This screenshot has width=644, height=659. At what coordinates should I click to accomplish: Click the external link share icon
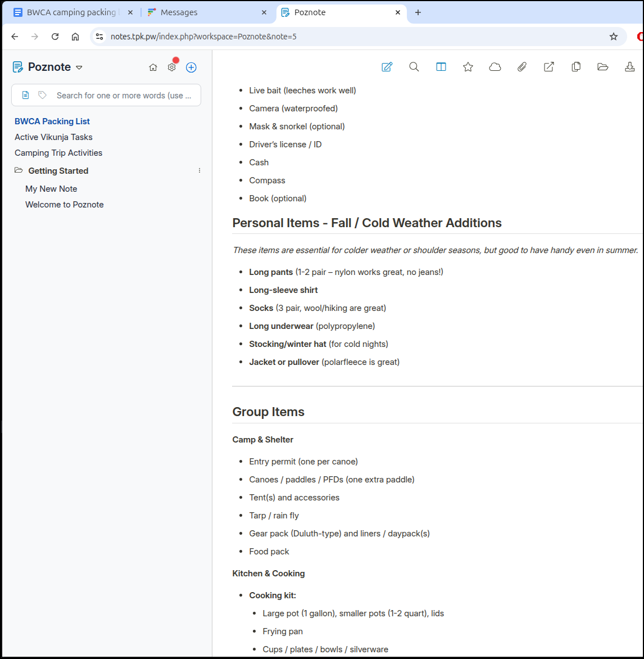click(x=549, y=67)
